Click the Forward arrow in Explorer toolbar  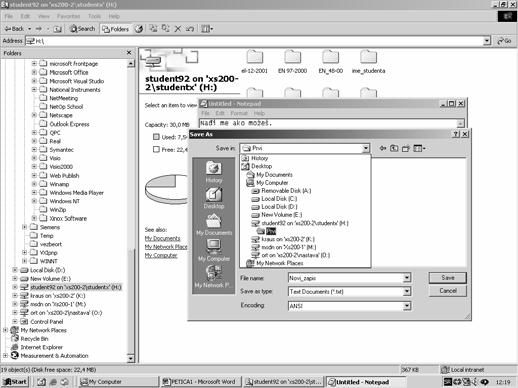(x=39, y=29)
